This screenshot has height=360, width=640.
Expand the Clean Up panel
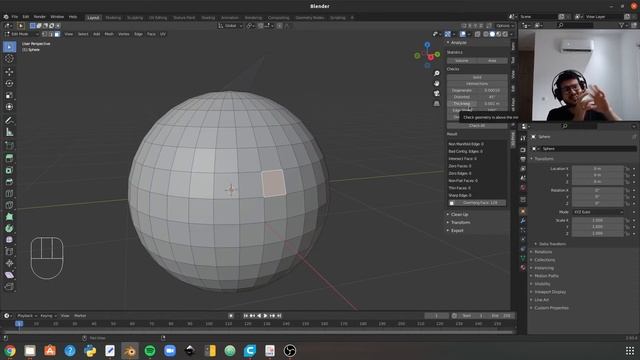tap(460, 214)
